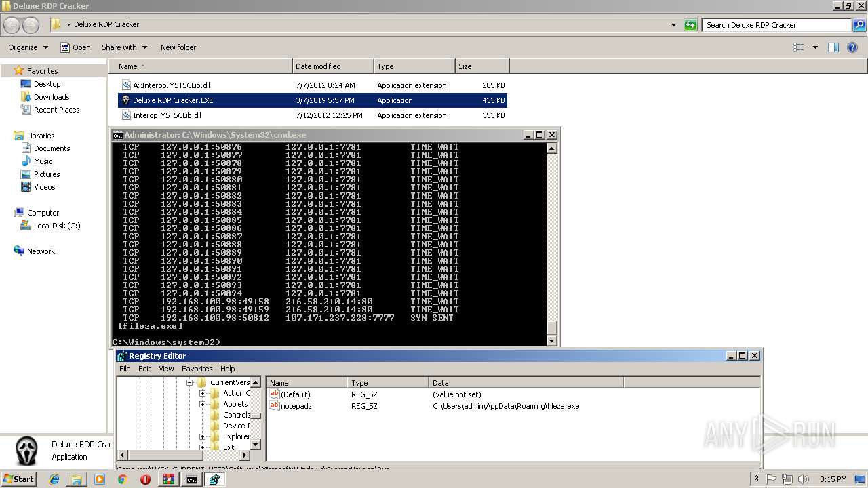The width and height of the screenshot is (868, 488).
Task: Select Deluxe RDP Cracker.EXE file
Action: point(313,100)
